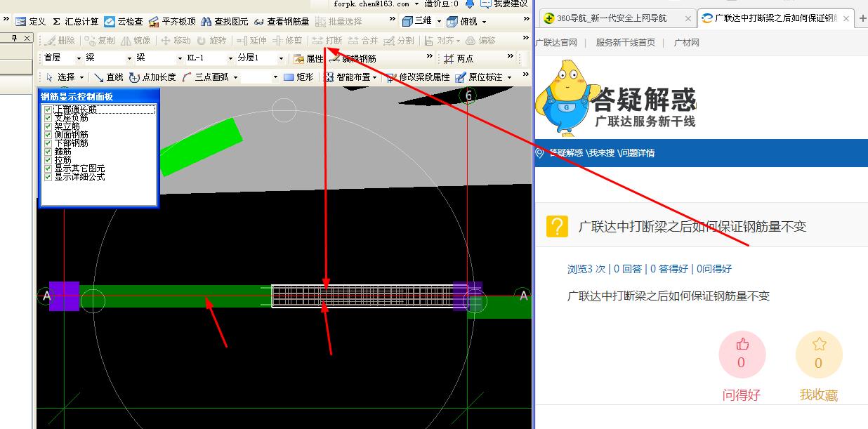
Task: Uncheck 拉筋 tie bar checkbox
Action: point(48,160)
